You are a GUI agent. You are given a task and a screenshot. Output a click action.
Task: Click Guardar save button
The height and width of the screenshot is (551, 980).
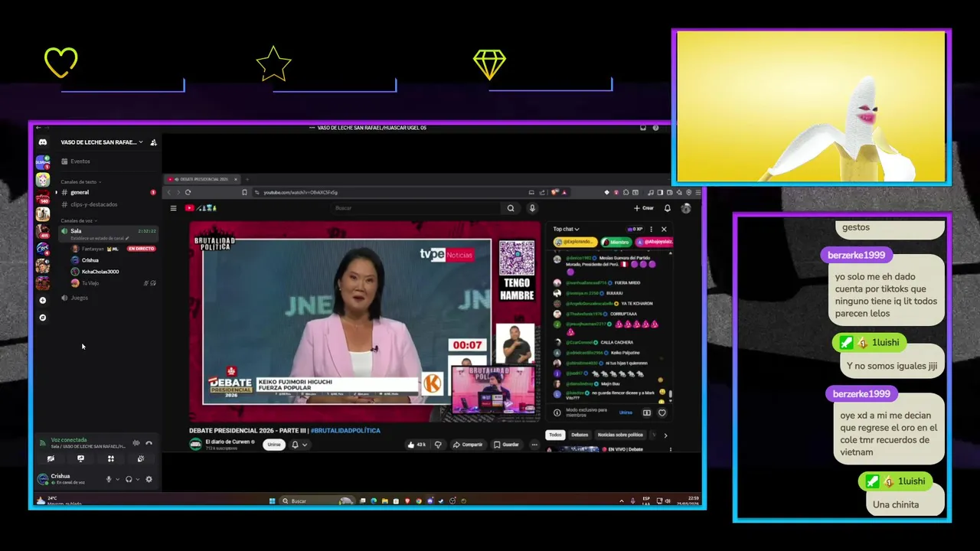[x=506, y=445]
